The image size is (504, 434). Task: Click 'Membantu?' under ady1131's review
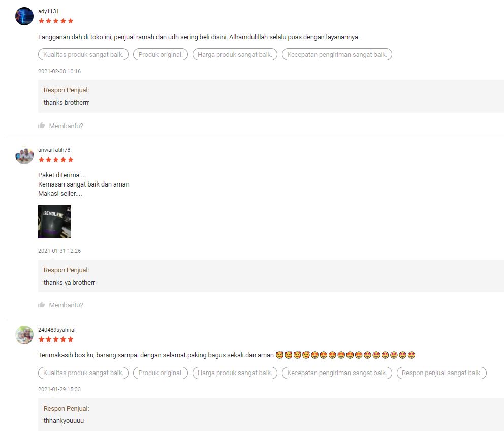[66, 126]
